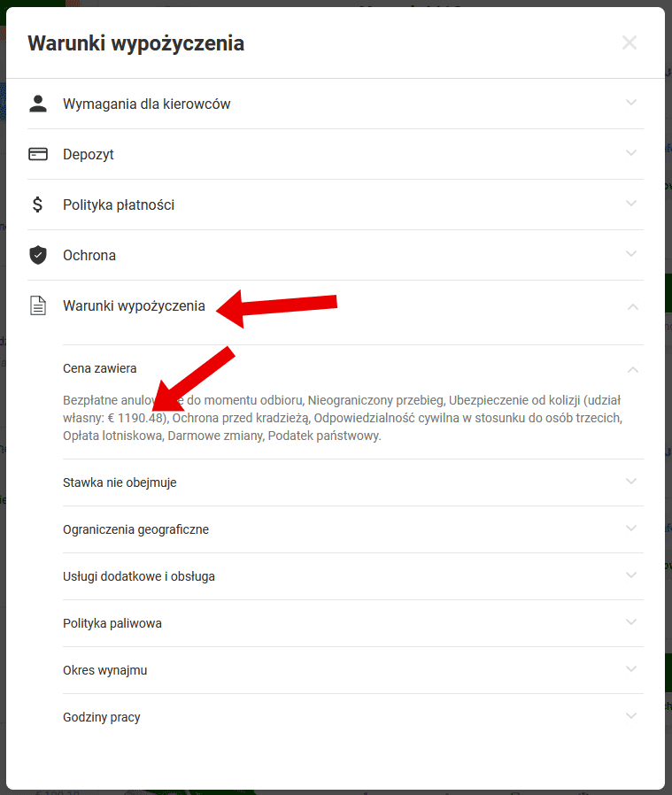Click the shield icon beside Ochrona
This screenshot has height=795, width=672.
(x=38, y=255)
